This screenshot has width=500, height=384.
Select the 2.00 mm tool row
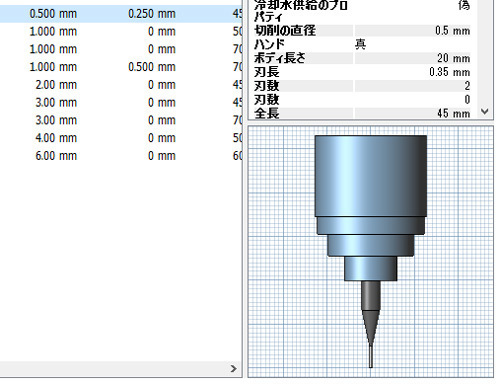pyautogui.click(x=121, y=85)
